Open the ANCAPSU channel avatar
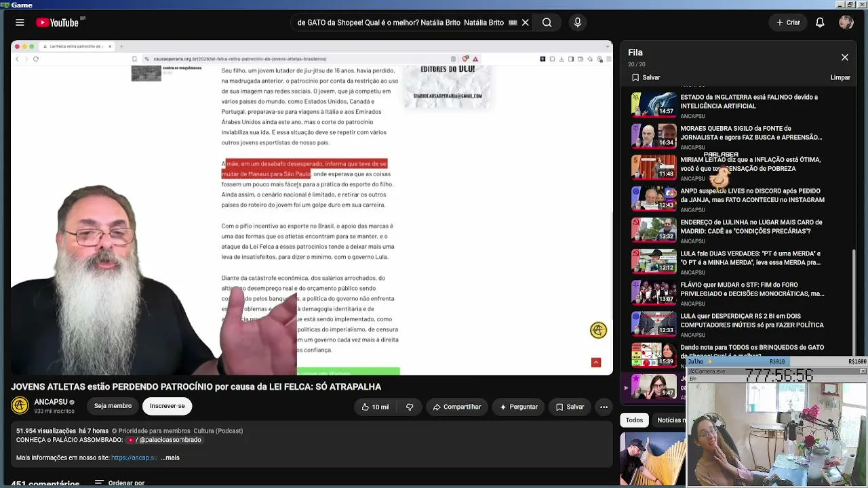The image size is (868, 488). point(20,406)
